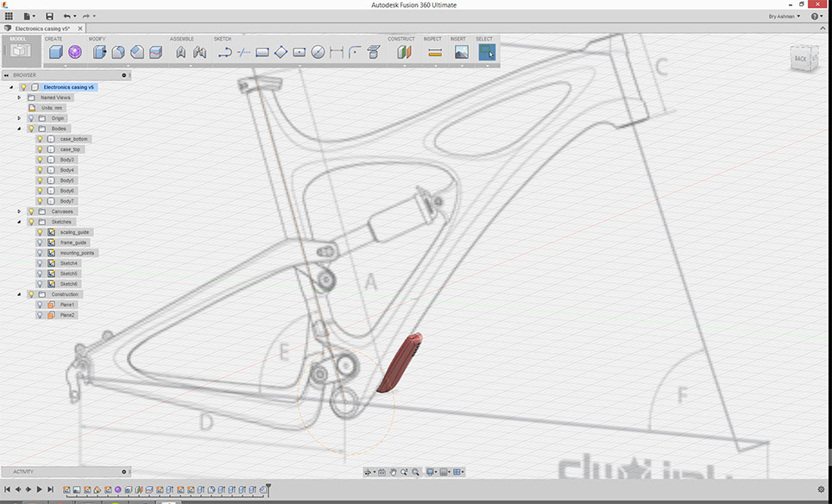Toggle visibility of the Origin folder
This screenshot has height=504, width=832.
(x=31, y=118)
